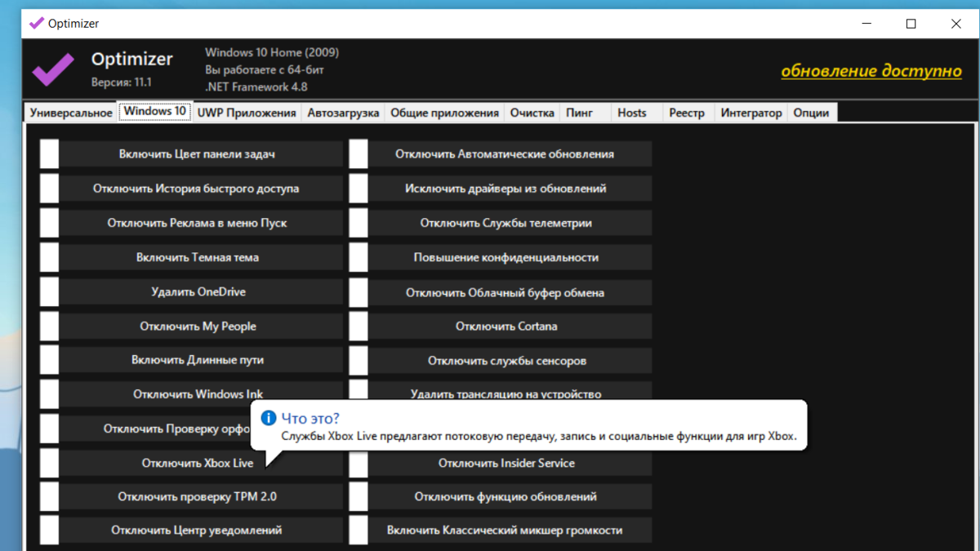Screen dimensions: 980x551
Task: Open the Опции tab
Action: pos(813,113)
